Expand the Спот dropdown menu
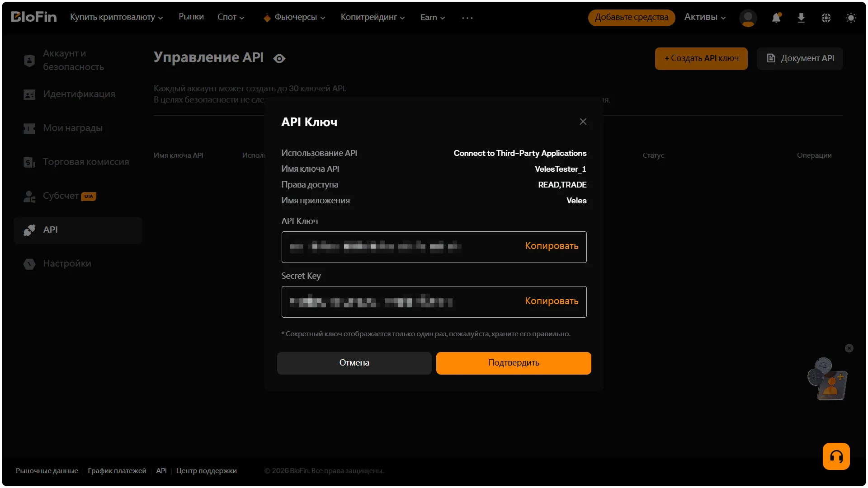 click(231, 17)
